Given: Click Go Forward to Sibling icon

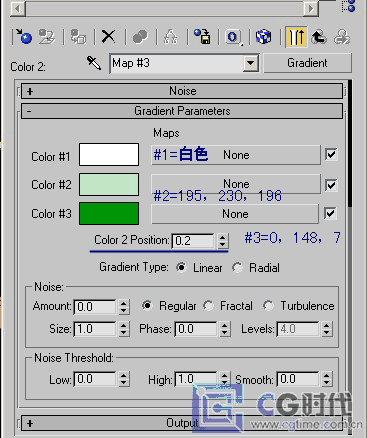Looking at the screenshot, I should (342, 36).
